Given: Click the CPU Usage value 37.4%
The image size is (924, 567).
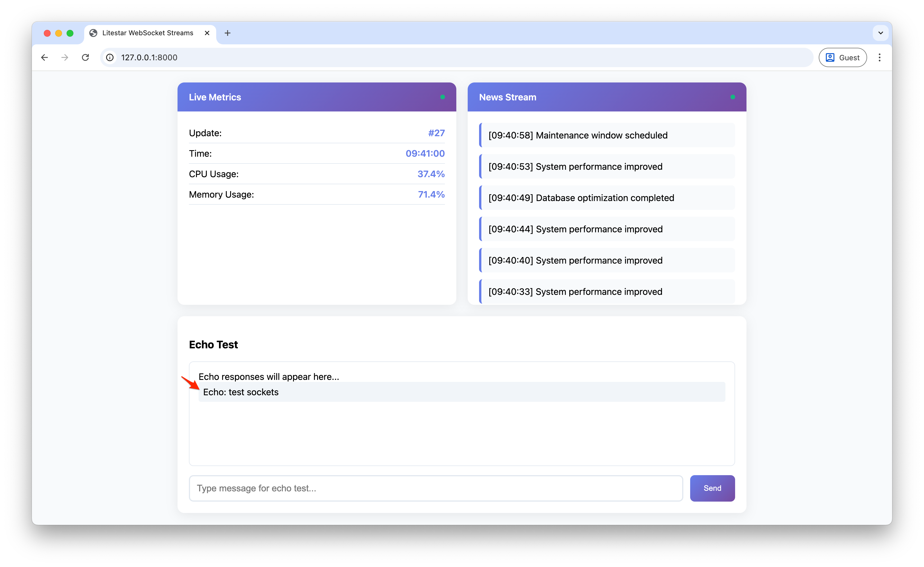Looking at the screenshot, I should click(431, 174).
